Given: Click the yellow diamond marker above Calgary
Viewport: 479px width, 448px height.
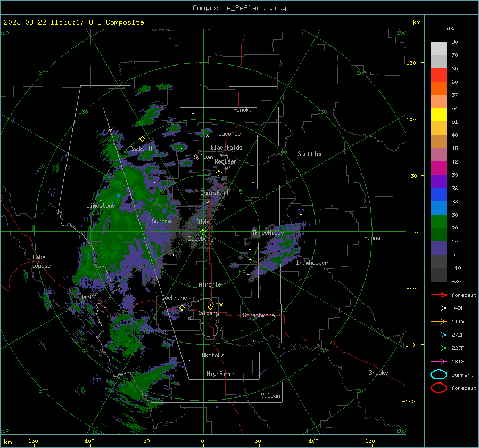Looking at the screenshot, I should click(210, 307).
